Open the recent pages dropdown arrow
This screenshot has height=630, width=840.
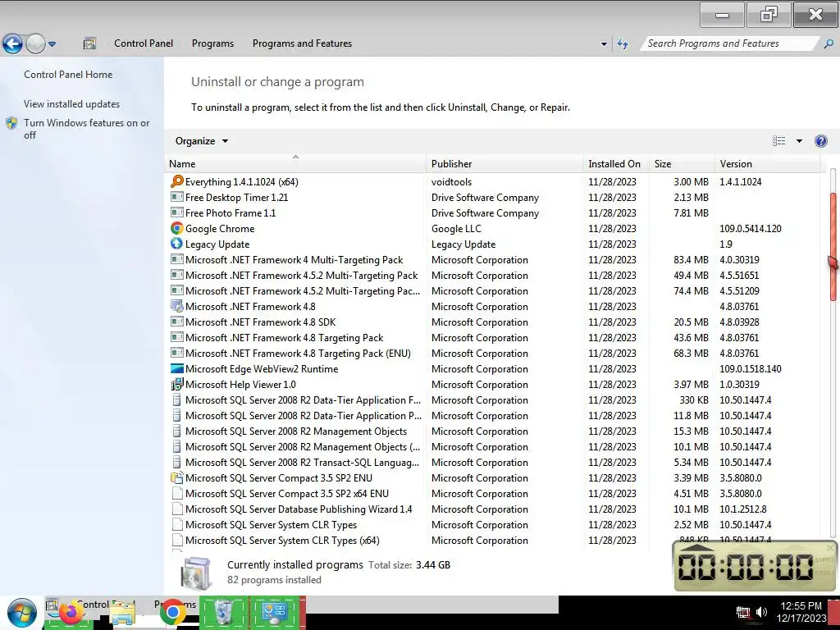52,44
